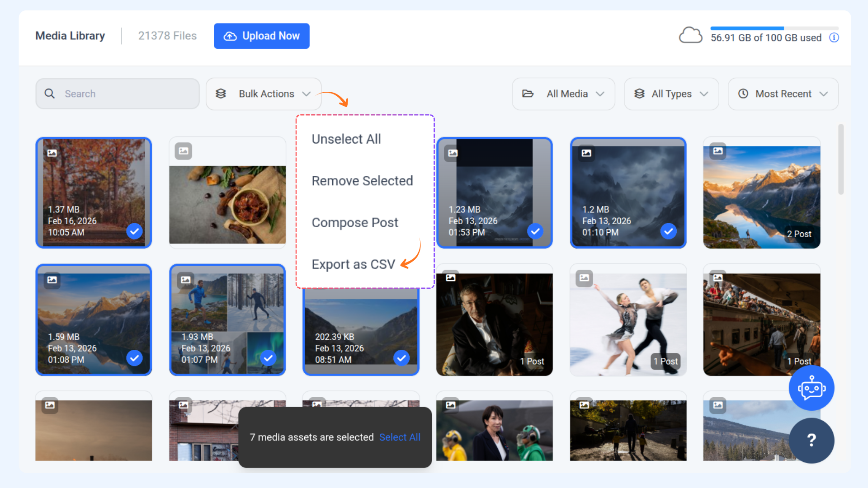Screen dimensions: 868x488
Task: Expand the Bulk Actions dropdown
Action: pos(264,94)
